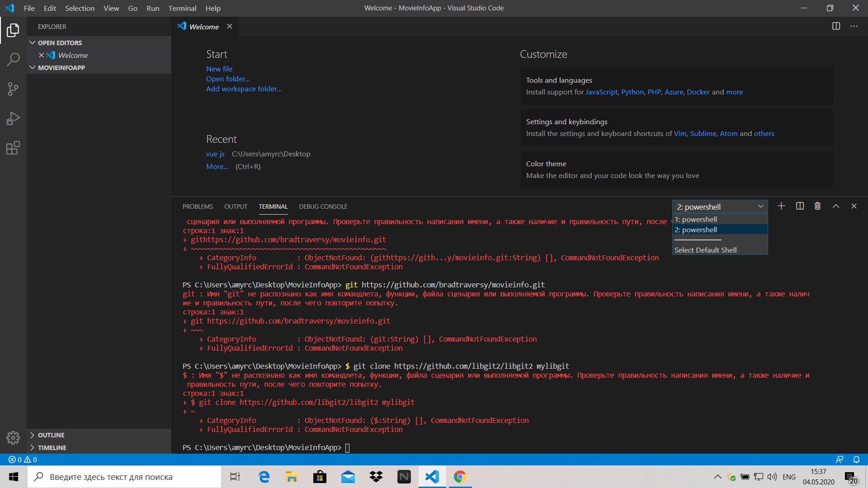Screen dimensions: 868x488
Task: Open the Run menu
Action: pyautogui.click(x=153, y=8)
